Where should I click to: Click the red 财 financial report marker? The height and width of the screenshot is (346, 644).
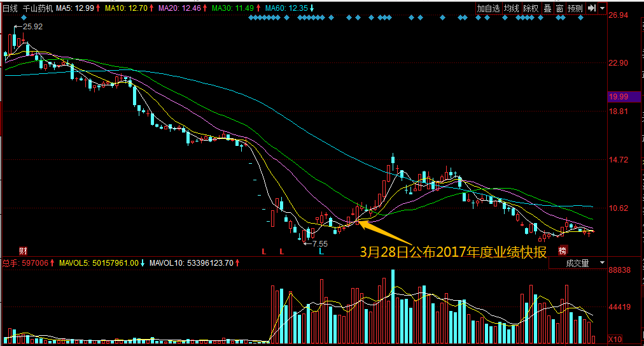24,250
